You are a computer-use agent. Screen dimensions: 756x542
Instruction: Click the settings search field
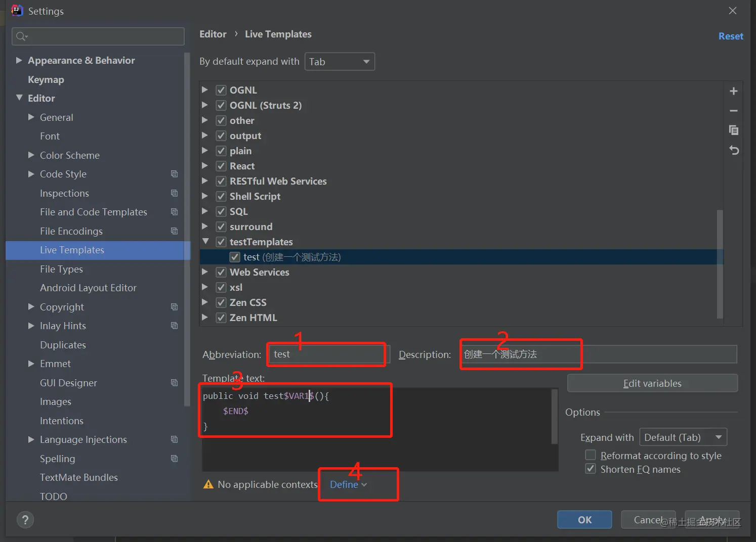coord(98,36)
